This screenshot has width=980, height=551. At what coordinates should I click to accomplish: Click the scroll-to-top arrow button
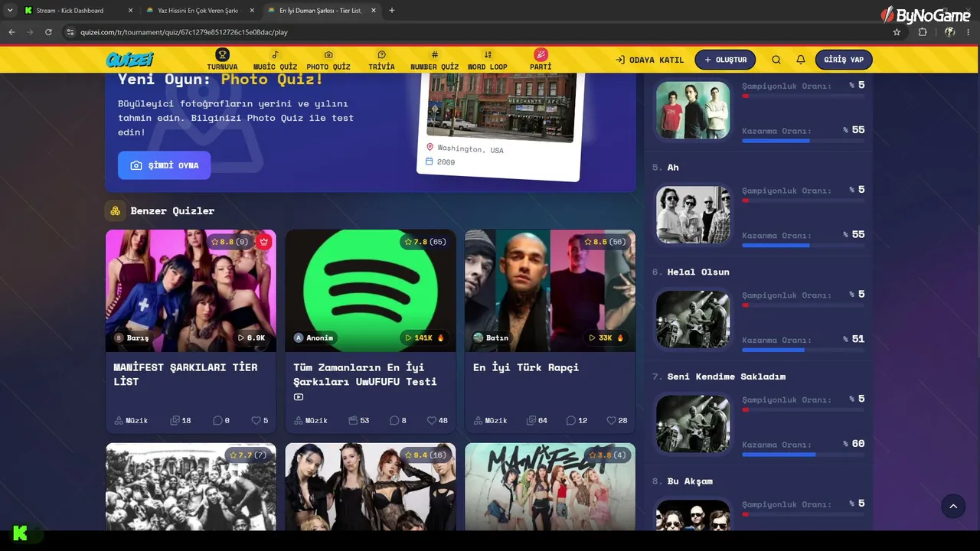[953, 507]
